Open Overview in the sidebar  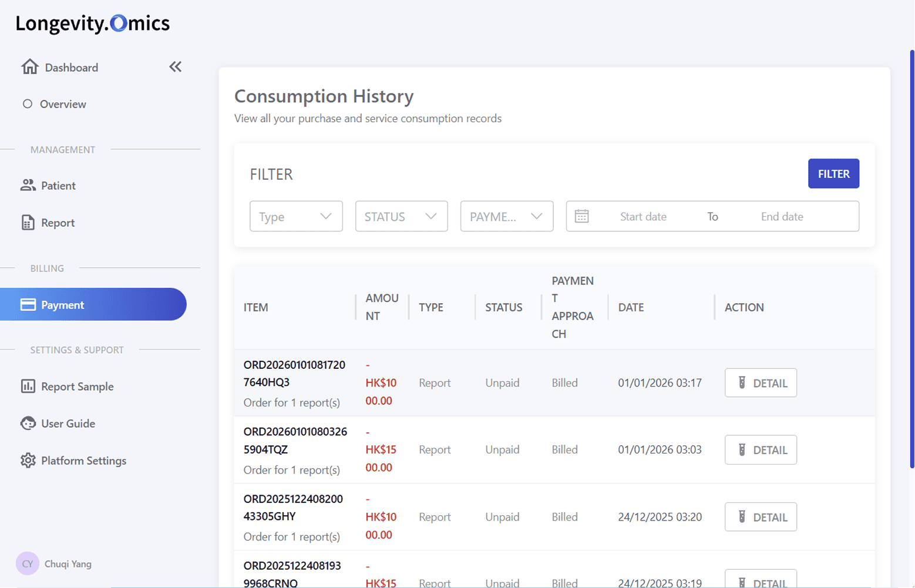click(x=63, y=104)
